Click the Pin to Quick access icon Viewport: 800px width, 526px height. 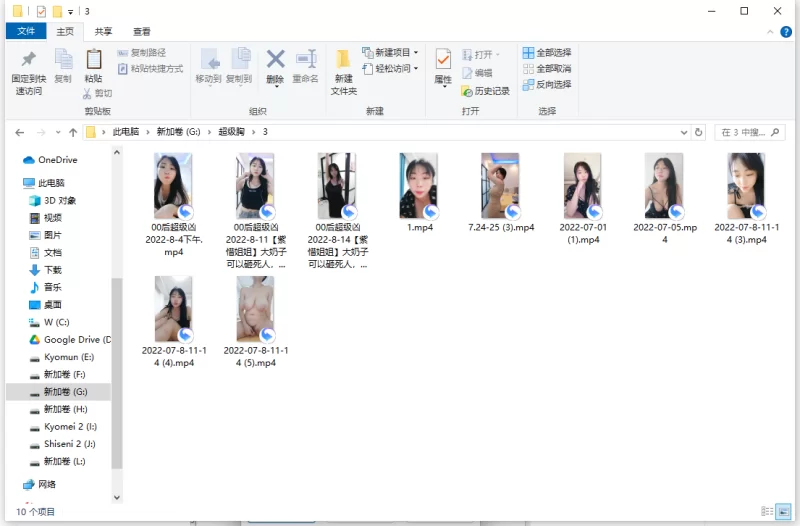[29, 60]
